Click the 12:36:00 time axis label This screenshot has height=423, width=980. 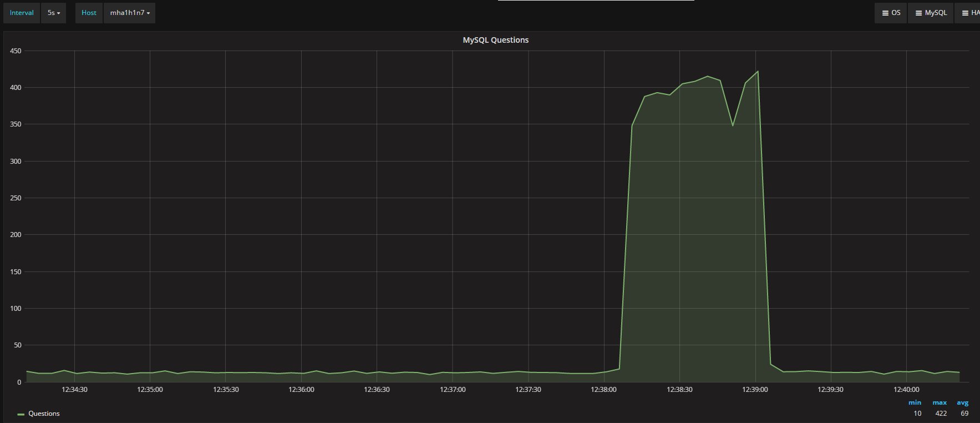(x=301, y=390)
